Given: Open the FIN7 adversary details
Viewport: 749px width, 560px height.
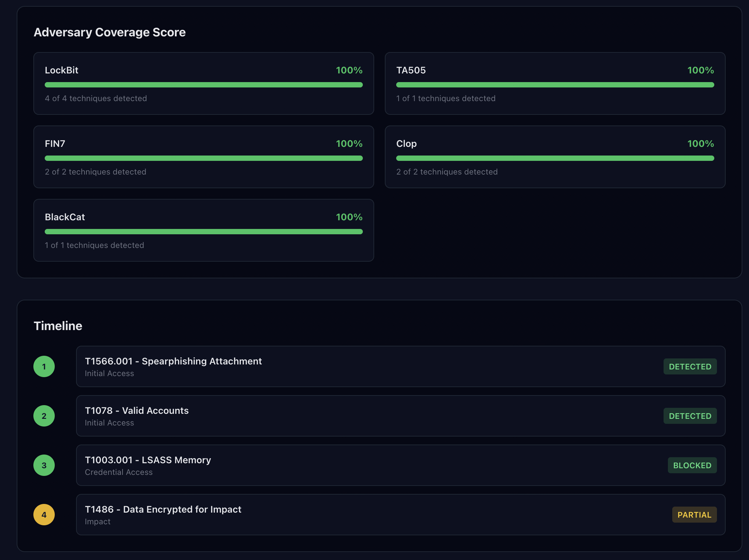Looking at the screenshot, I should 203,157.
